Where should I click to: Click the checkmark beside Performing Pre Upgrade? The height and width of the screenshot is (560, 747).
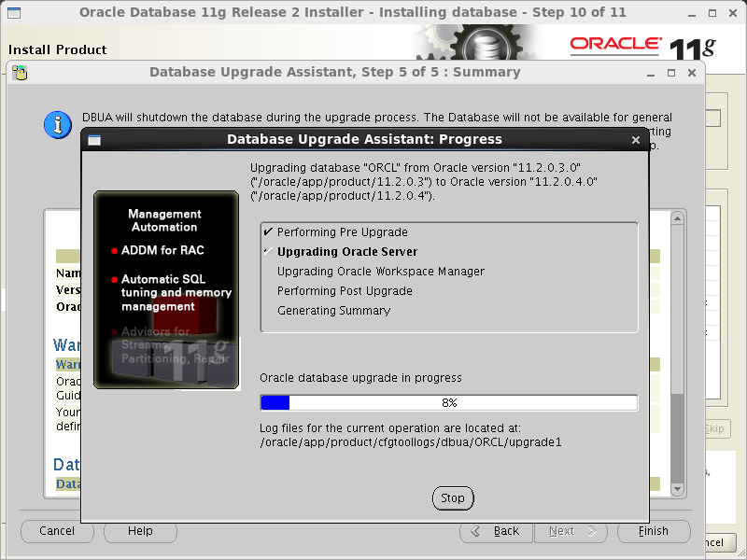pos(269,231)
